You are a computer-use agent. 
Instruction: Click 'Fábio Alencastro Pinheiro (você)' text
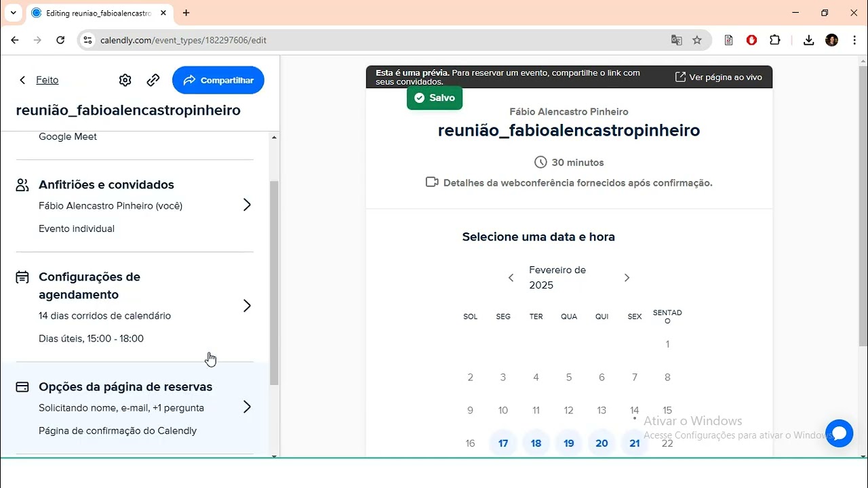click(x=111, y=205)
